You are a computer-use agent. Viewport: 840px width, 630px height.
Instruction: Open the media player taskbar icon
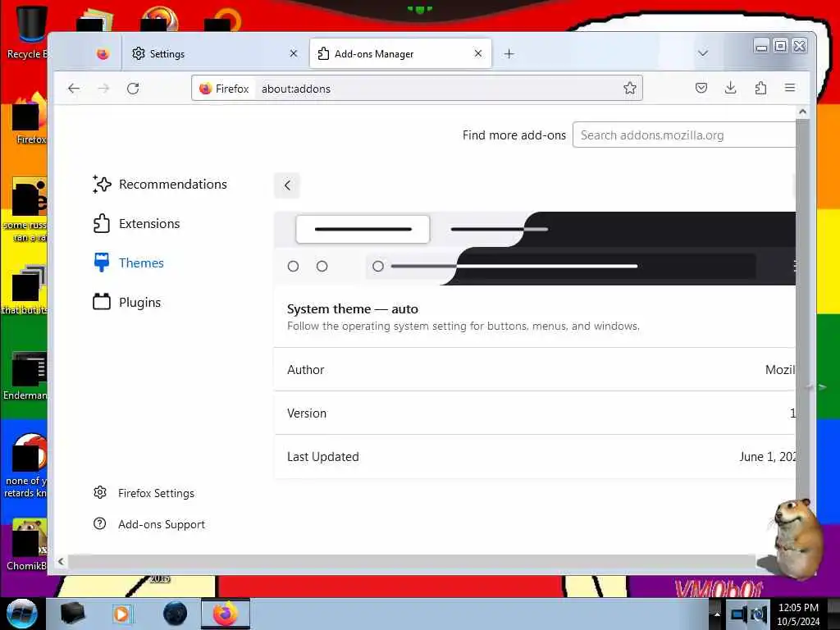pyautogui.click(x=122, y=614)
